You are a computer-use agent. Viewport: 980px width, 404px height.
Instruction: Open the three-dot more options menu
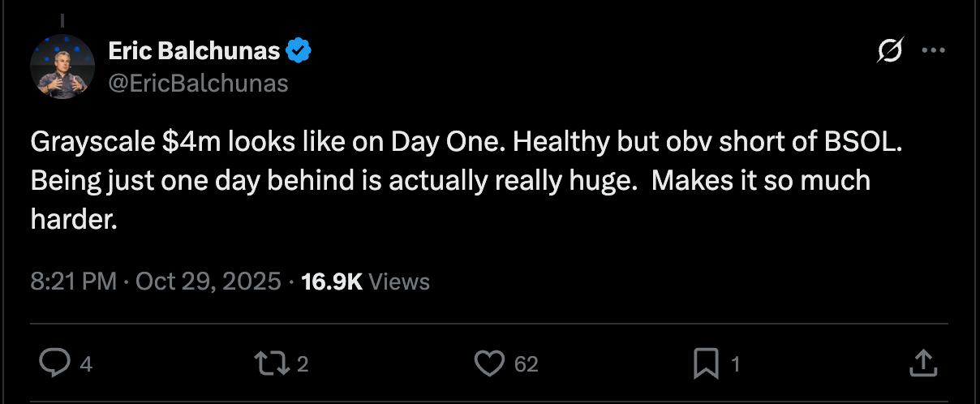coord(934,52)
